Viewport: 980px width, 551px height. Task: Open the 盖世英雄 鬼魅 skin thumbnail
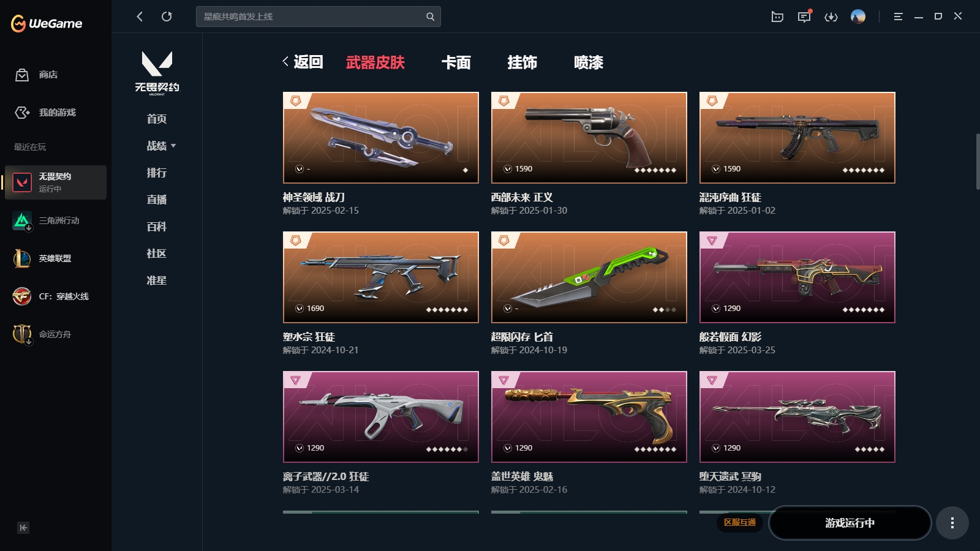coord(589,417)
